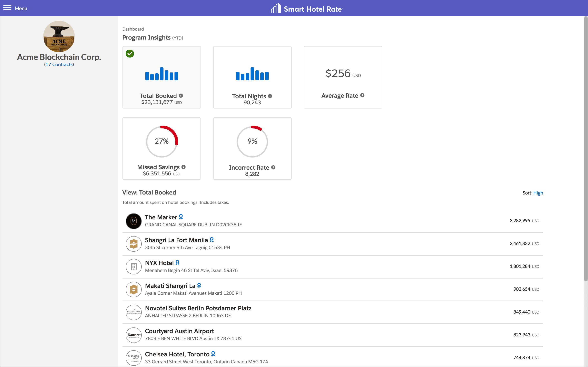This screenshot has width=588, height=367.
Task: Click the Smart Hotel Rate logo
Action: point(307,8)
